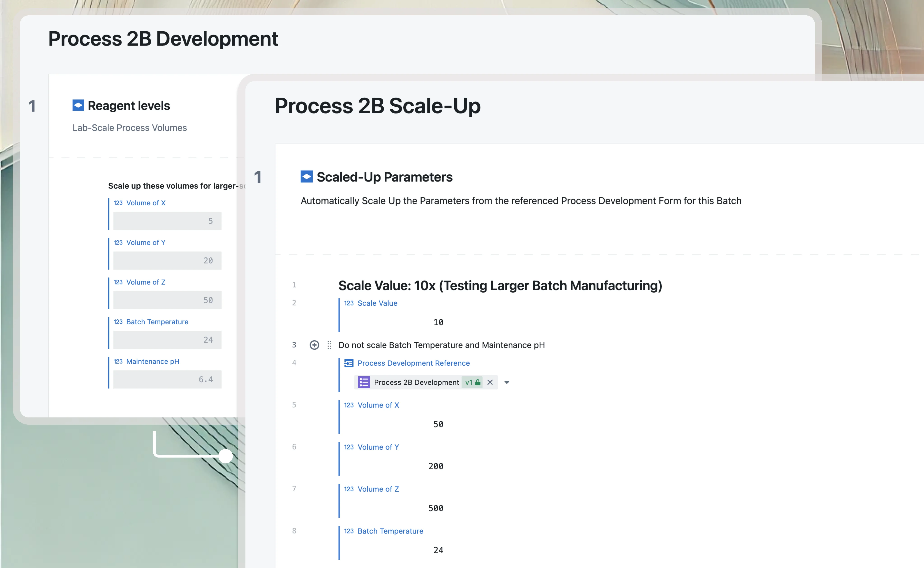
Task: Click Volume of Z field showing 50 in Development form
Action: click(x=167, y=300)
